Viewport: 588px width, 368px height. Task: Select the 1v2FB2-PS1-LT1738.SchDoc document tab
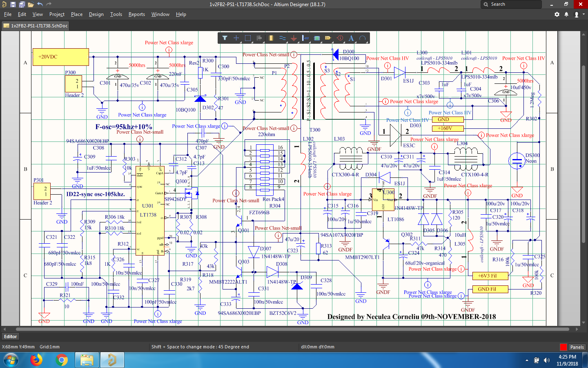point(36,26)
